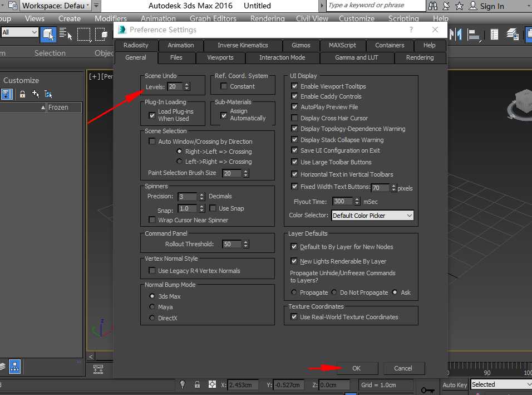Toggle Window/Crossing selection mode icon
Viewport: 532px width, 395px height.
tap(101, 35)
